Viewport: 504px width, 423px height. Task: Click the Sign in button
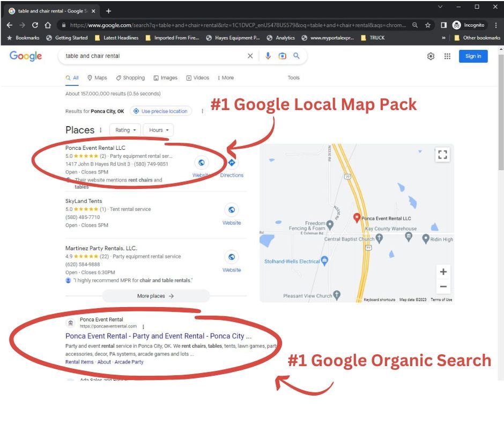(x=473, y=56)
